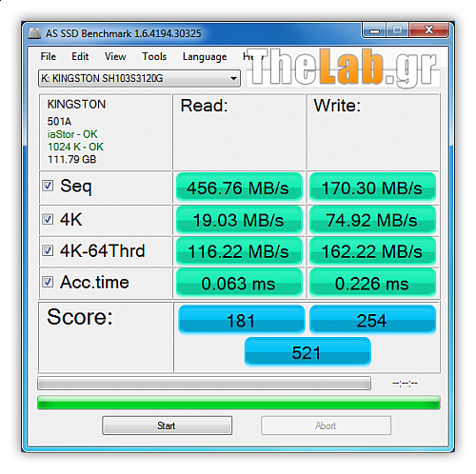This screenshot has height=474, width=476.
Task: Open the Edit menu
Action: click(x=80, y=56)
